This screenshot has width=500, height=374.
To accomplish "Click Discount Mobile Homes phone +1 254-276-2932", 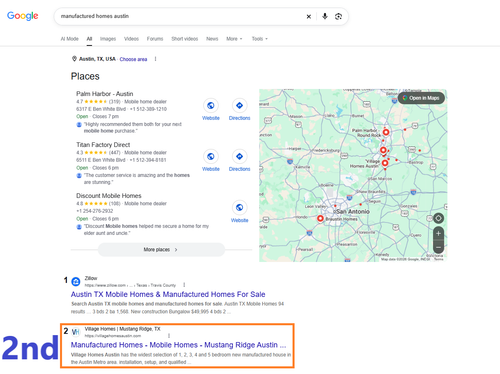I will pyautogui.click(x=95, y=211).
